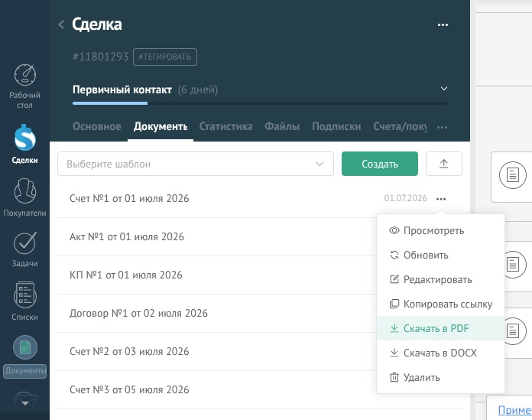The width and height of the screenshot is (532, 420).
Task: Click the Примен... link at bottom right
Action: coord(514,410)
